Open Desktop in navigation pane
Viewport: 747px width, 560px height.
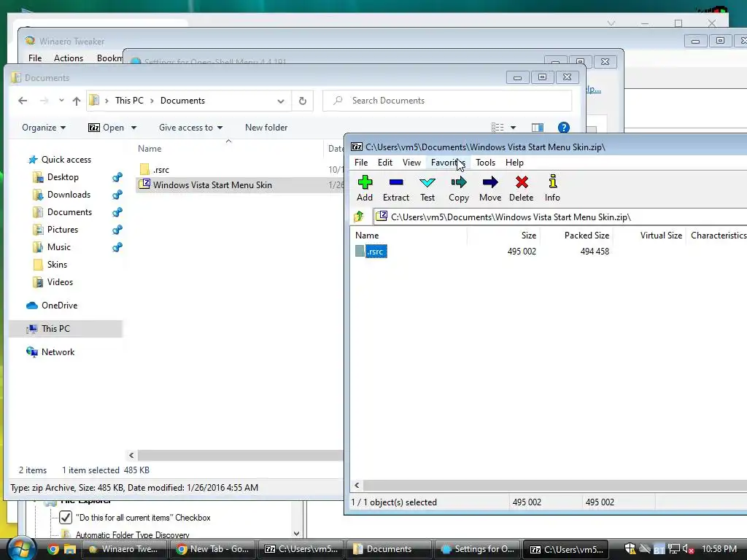(63, 177)
